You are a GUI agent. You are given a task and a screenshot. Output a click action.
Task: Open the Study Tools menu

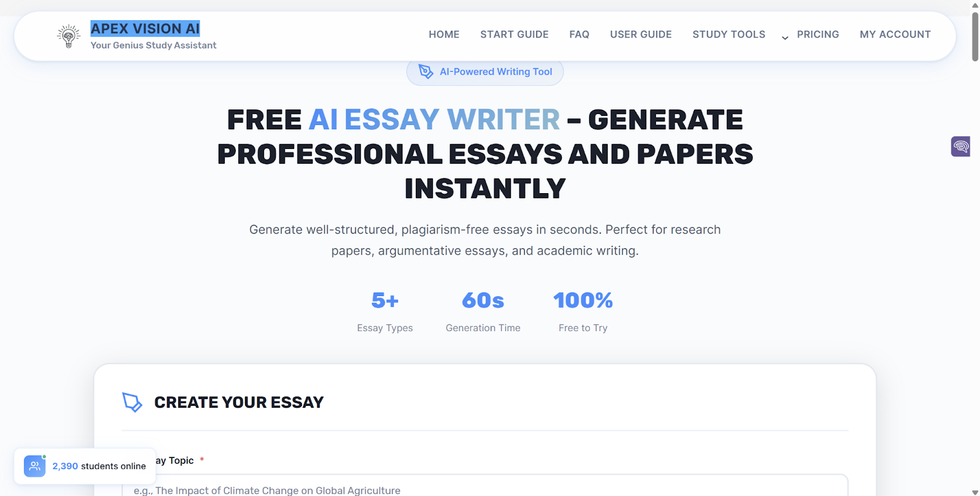pos(729,34)
